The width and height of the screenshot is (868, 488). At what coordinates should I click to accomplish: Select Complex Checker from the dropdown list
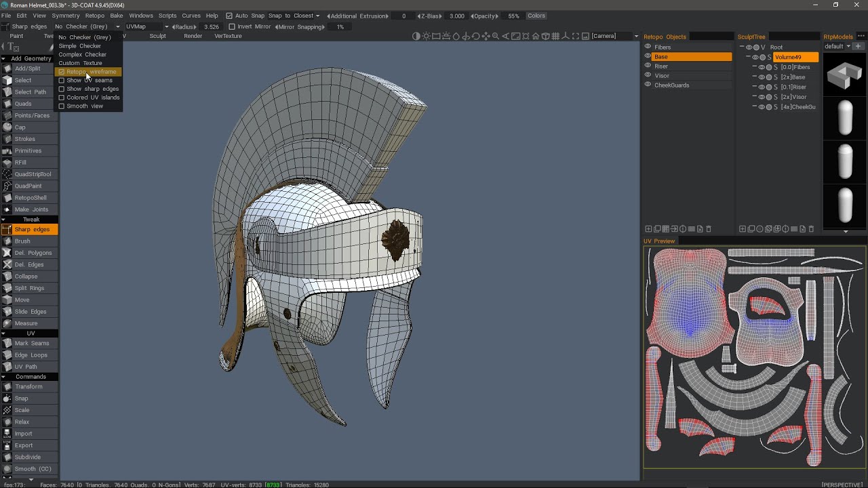point(82,54)
